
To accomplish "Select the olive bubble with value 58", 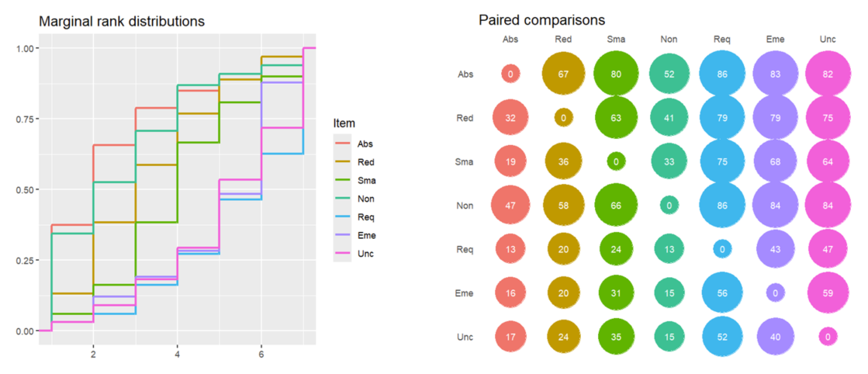I will pos(564,206).
